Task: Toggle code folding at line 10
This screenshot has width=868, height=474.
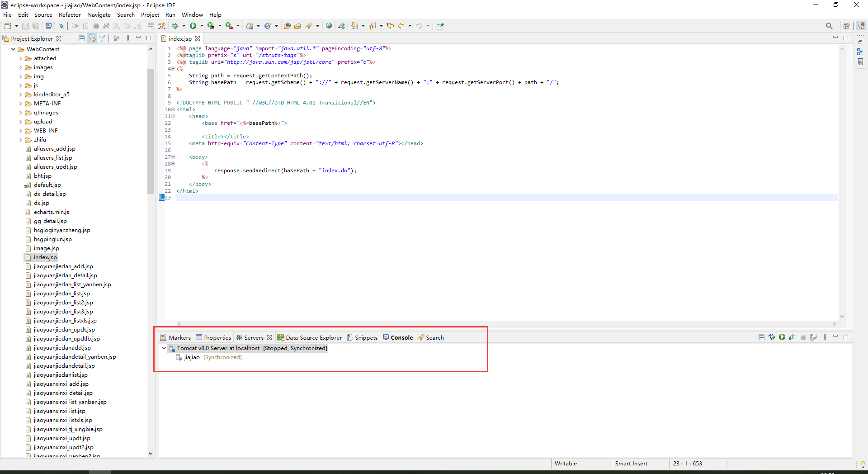Action: click(x=173, y=109)
